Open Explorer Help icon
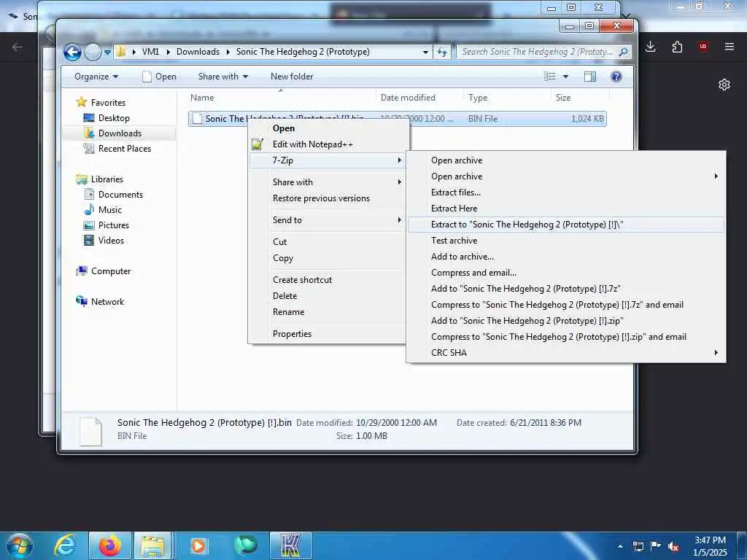 tap(616, 77)
